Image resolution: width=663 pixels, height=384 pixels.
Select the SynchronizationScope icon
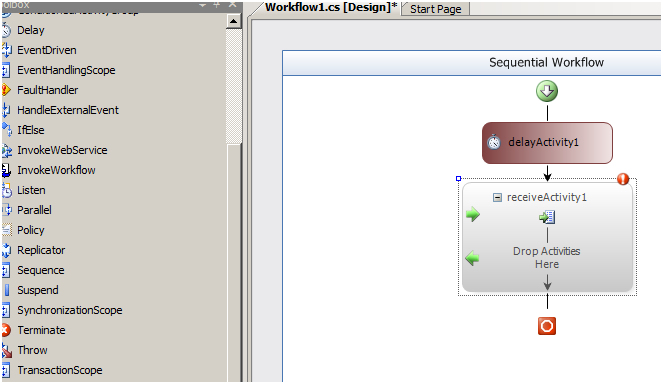tap(6, 310)
